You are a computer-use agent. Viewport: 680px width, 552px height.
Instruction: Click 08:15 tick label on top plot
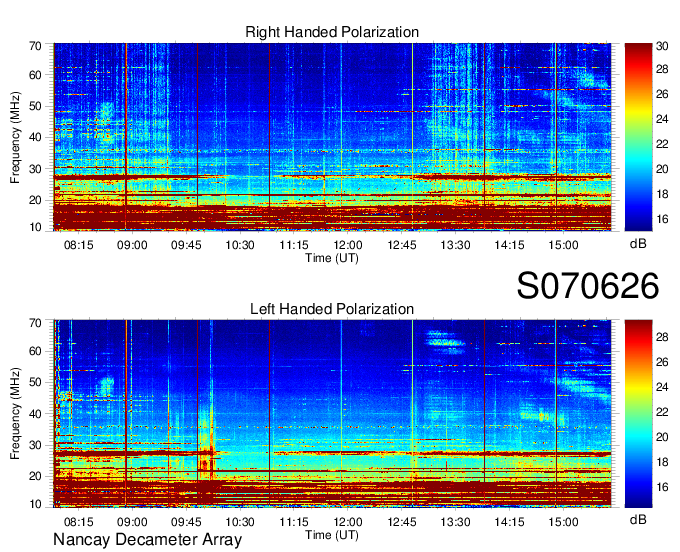point(78,245)
